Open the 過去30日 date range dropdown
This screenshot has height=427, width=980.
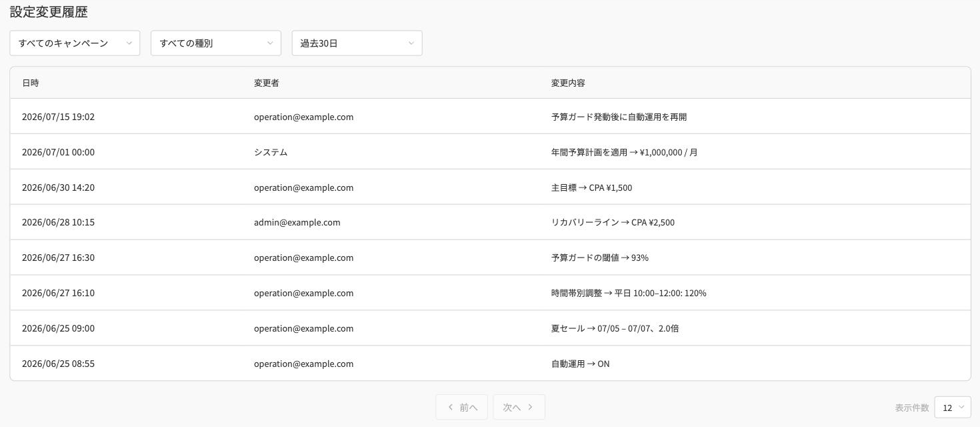point(357,43)
